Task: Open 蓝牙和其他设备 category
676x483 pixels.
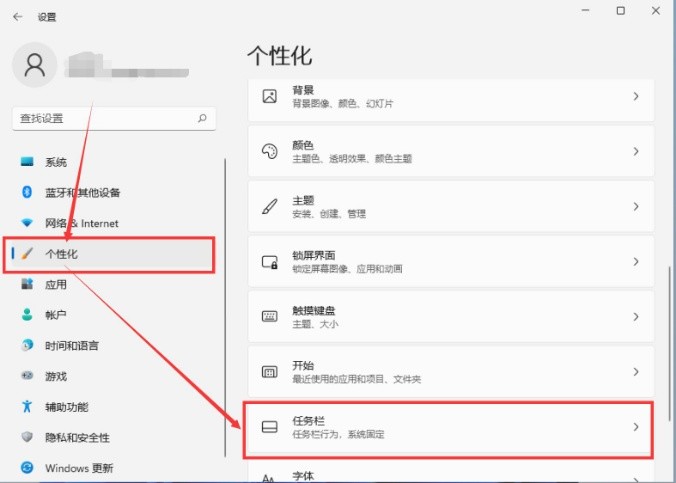Action: pyautogui.click(x=82, y=192)
